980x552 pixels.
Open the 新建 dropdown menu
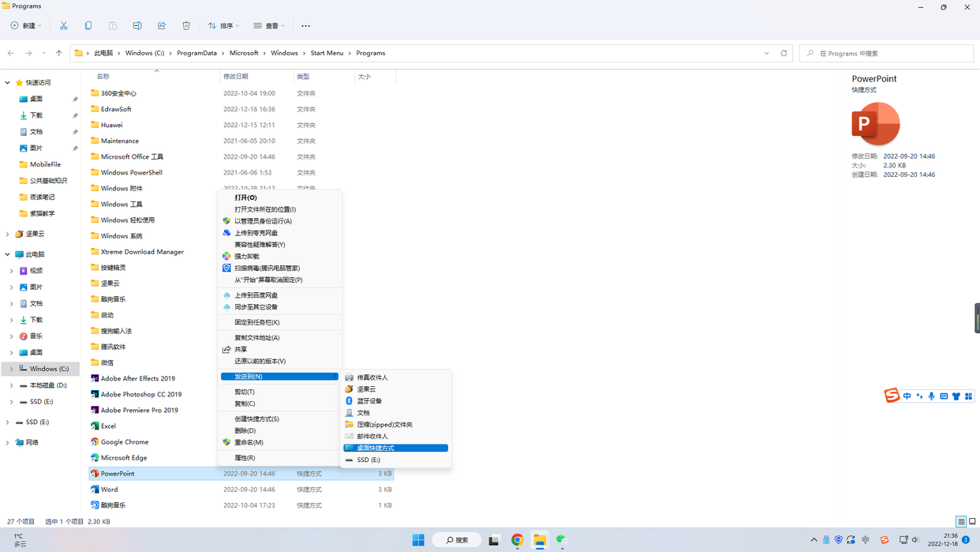click(25, 26)
